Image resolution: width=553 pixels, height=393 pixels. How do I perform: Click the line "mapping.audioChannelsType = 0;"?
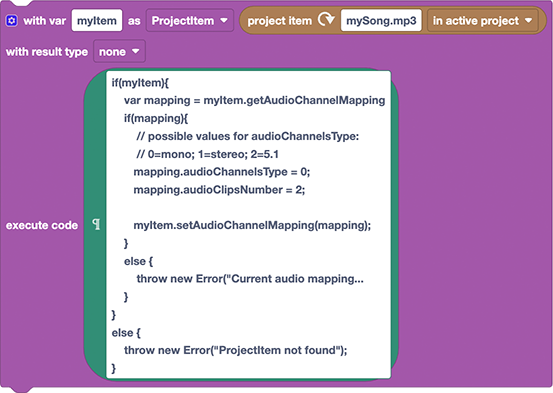coord(221,172)
